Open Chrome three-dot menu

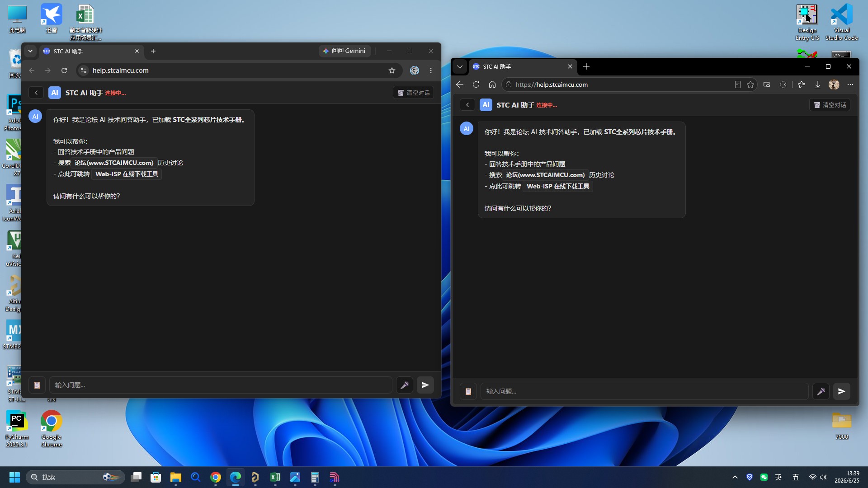[x=431, y=70]
